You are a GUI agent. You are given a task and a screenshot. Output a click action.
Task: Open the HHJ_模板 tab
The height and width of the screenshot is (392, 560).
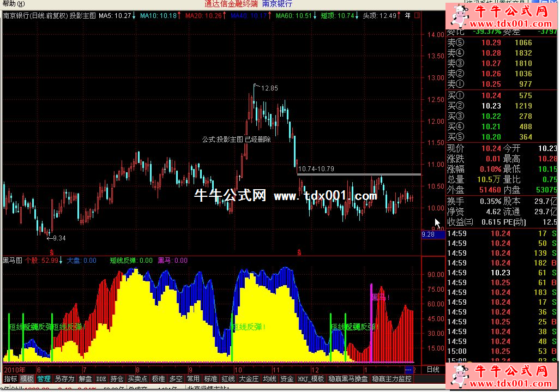click(x=311, y=379)
